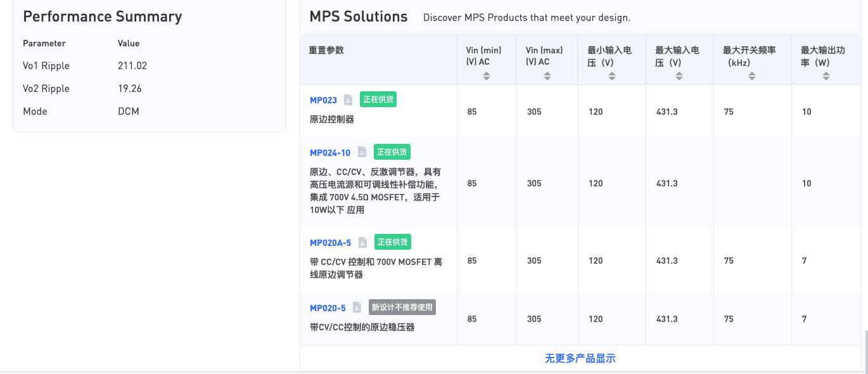The height and width of the screenshot is (374, 868).
Task: Click the 正在供货 badge next to MP023
Action: 378,100
